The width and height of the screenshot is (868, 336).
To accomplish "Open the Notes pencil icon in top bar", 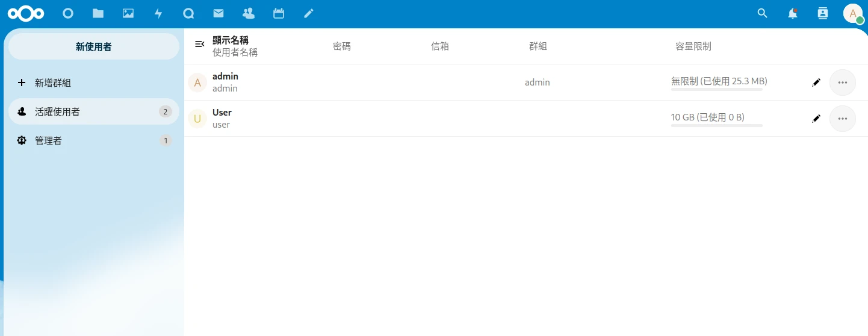I will click(309, 13).
